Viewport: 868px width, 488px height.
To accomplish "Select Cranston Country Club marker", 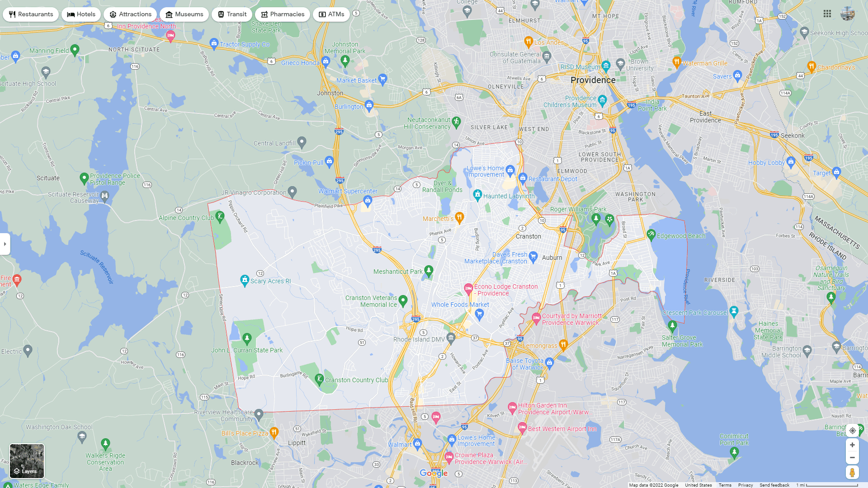I will (x=319, y=379).
